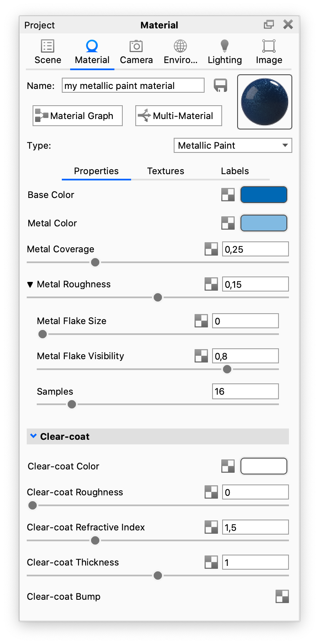Open the Multi-Material editor
This screenshot has height=644, width=319.
tap(178, 116)
